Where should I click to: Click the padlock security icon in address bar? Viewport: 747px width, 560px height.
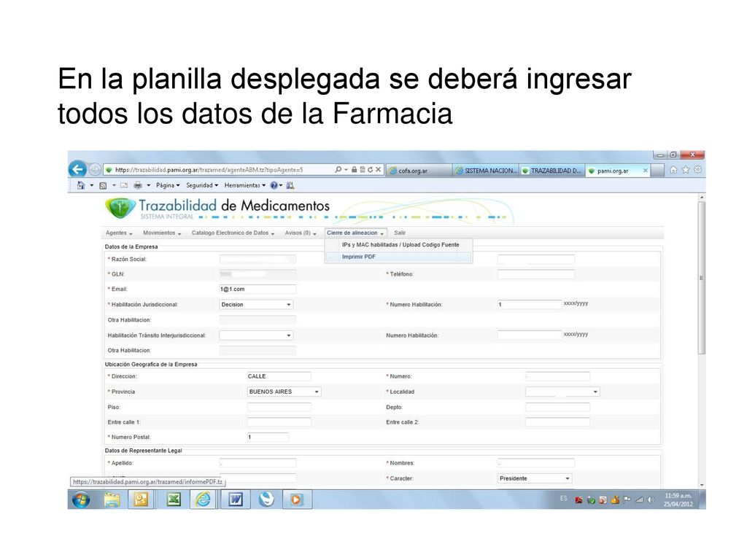pyautogui.click(x=354, y=169)
